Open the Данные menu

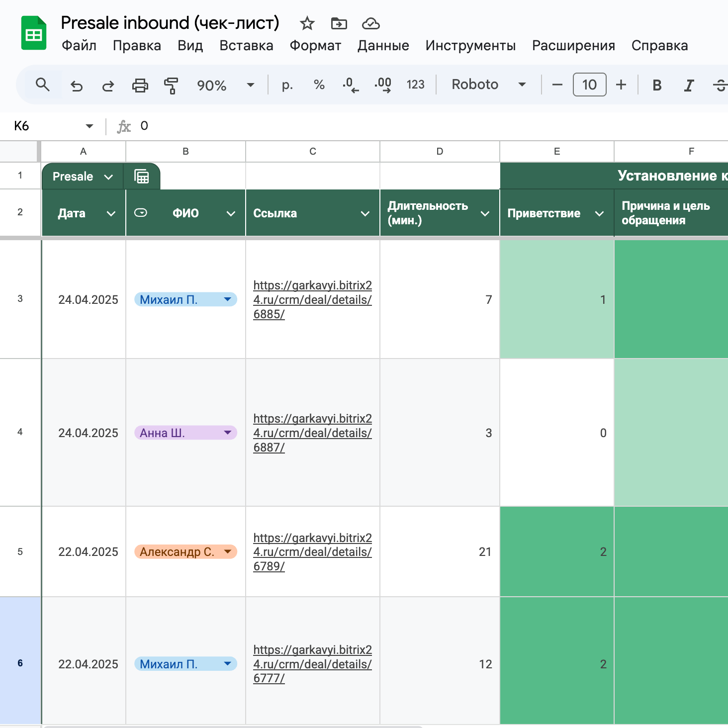point(383,46)
